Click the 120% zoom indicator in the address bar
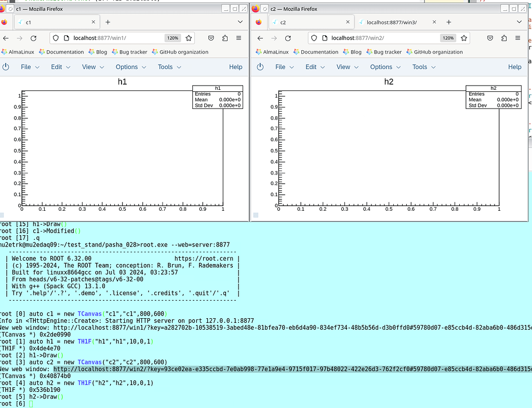Screen dimensions: 532x408 tap(173, 38)
